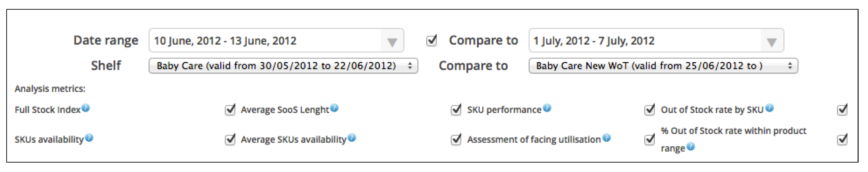Screen dimensions: 868x172
Task: Open the Shelf Baby Care select box
Action: (283, 66)
